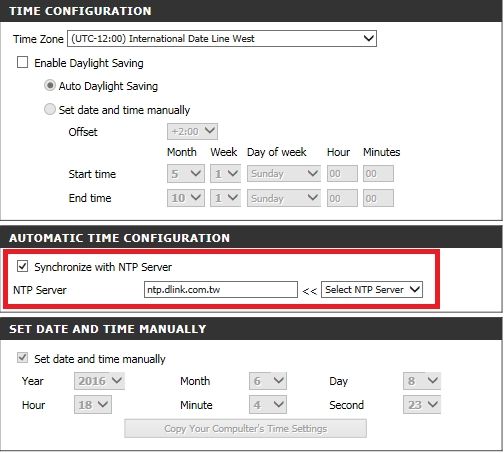Viewport: 504px width, 453px height.
Task: Open the Year 2016 dropdown
Action: (99, 381)
